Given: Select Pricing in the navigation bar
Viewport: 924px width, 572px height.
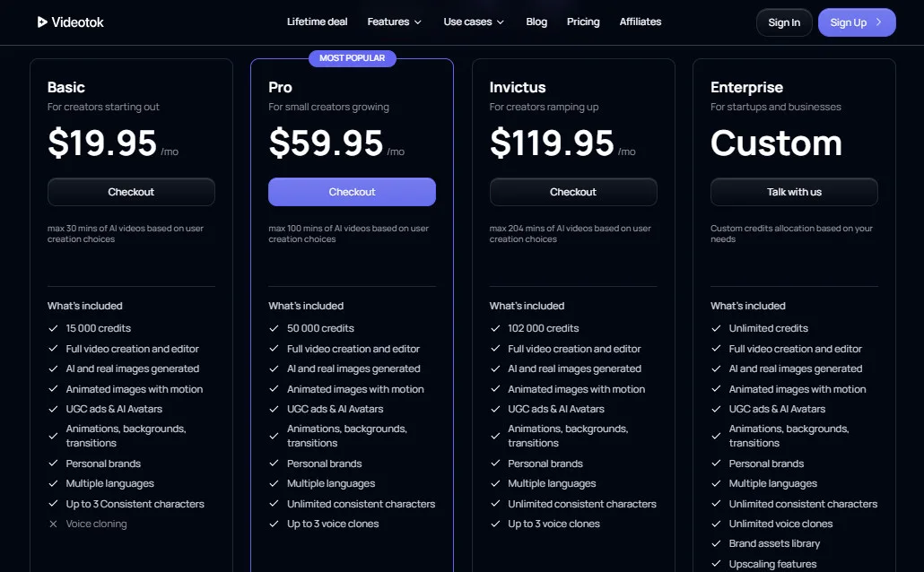Looking at the screenshot, I should point(583,22).
